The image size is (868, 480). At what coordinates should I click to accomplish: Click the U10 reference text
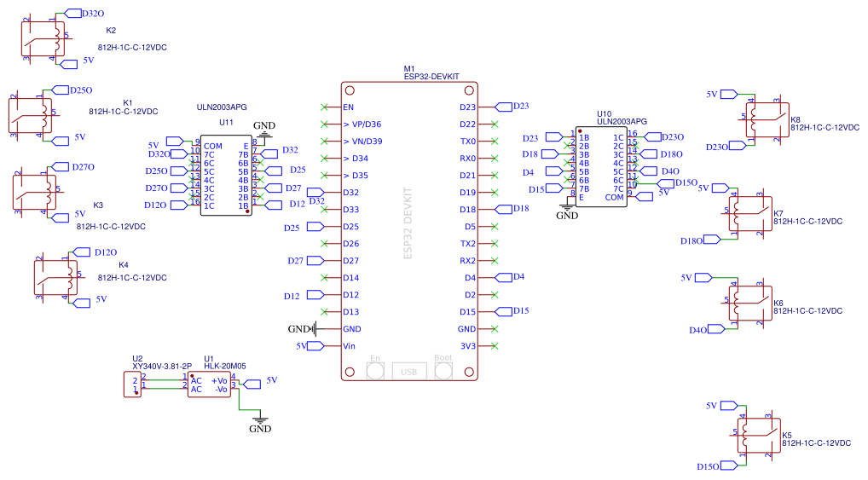click(x=604, y=114)
